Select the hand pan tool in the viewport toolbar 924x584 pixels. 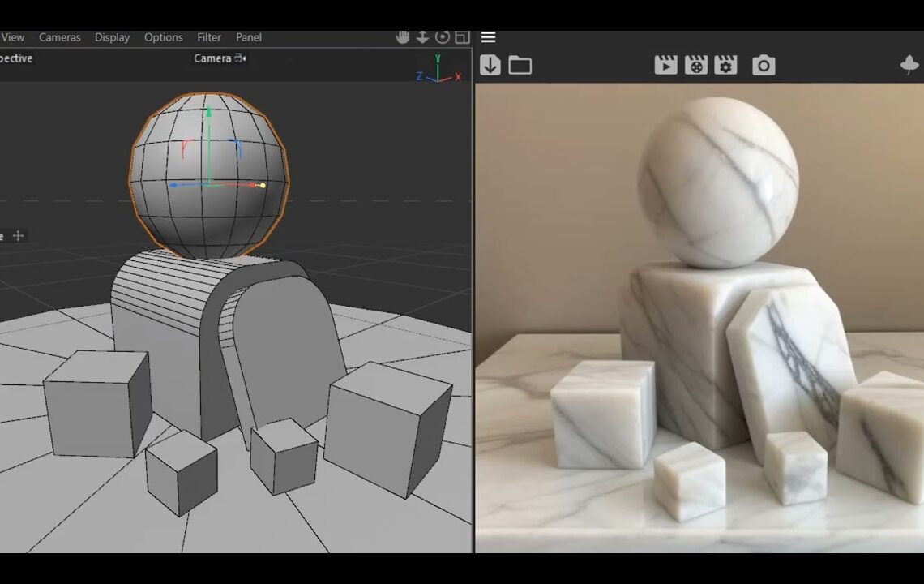[x=403, y=36]
